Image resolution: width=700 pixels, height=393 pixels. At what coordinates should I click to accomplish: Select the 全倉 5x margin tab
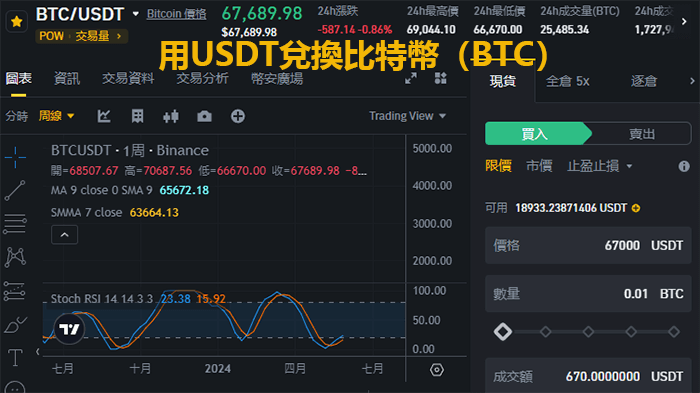[567, 81]
